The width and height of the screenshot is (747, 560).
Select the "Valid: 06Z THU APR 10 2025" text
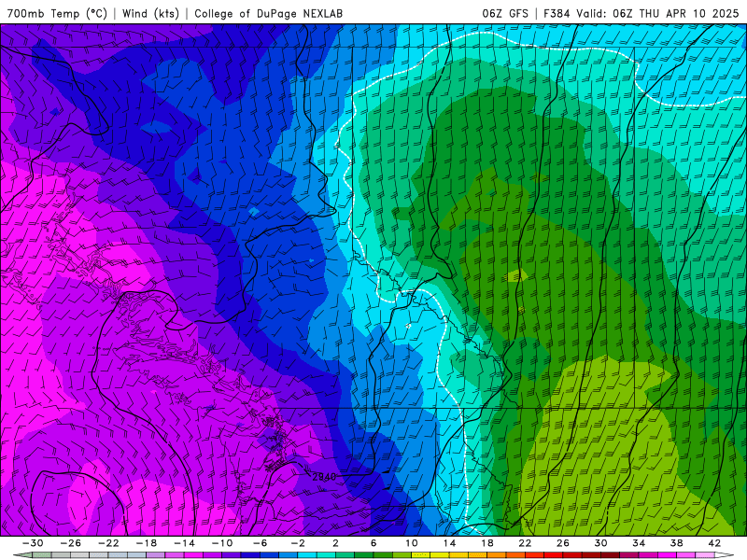[x=657, y=13]
